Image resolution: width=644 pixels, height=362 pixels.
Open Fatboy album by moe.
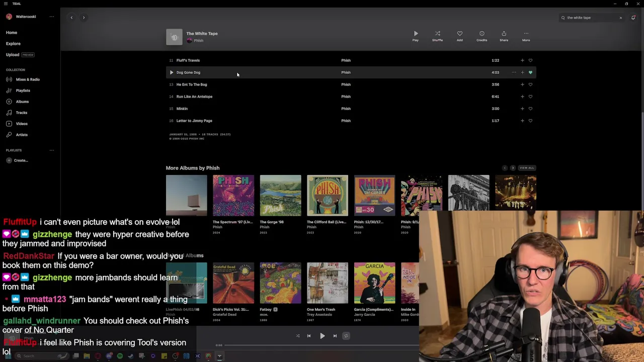tap(280, 283)
